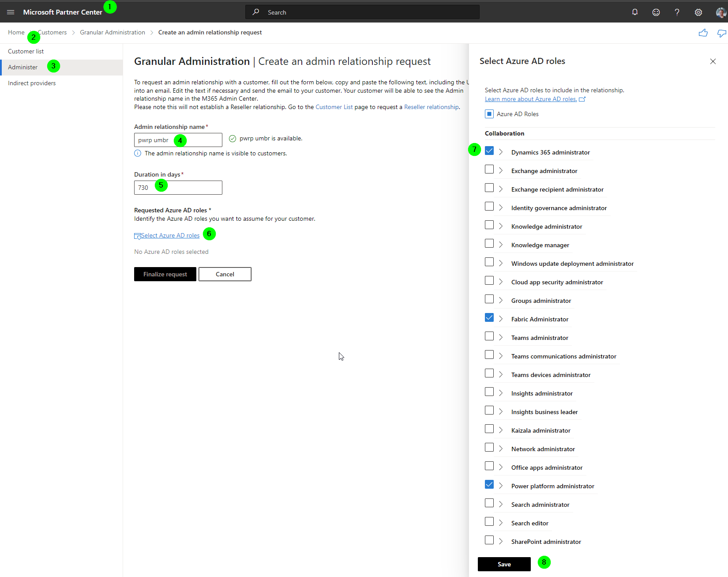Close the Select Azure AD roles panel
Viewport: 728px width, 577px height.
(713, 61)
